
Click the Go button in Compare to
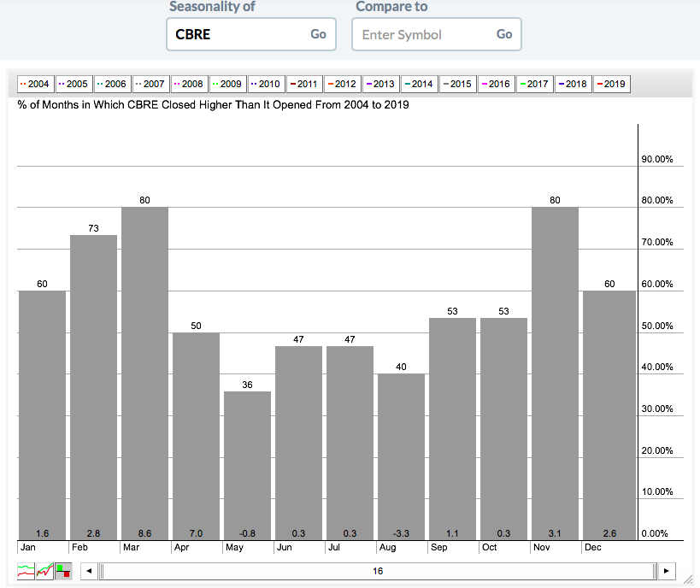click(504, 34)
